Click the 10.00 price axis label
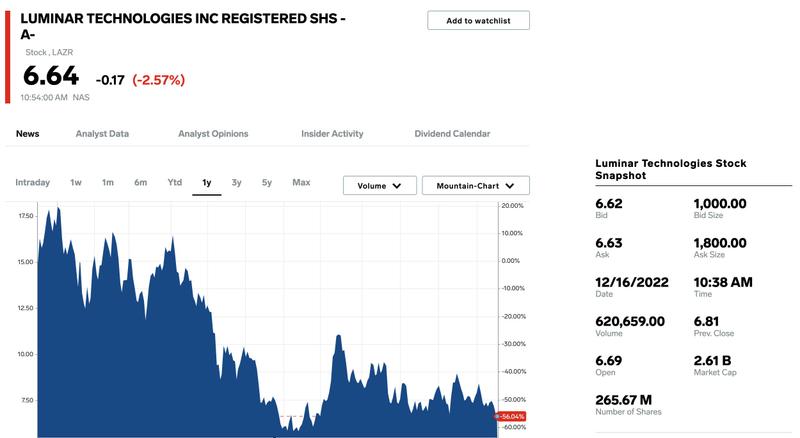 pyautogui.click(x=26, y=354)
